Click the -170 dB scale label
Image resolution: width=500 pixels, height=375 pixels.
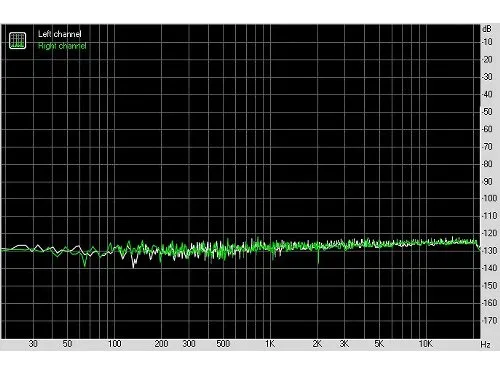click(489, 320)
